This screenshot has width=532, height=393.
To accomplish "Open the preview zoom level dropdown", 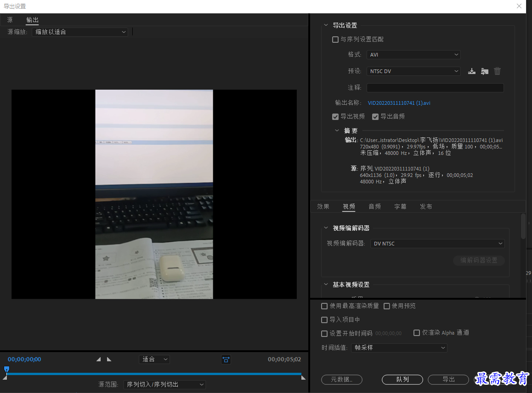I will coord(154,359).
